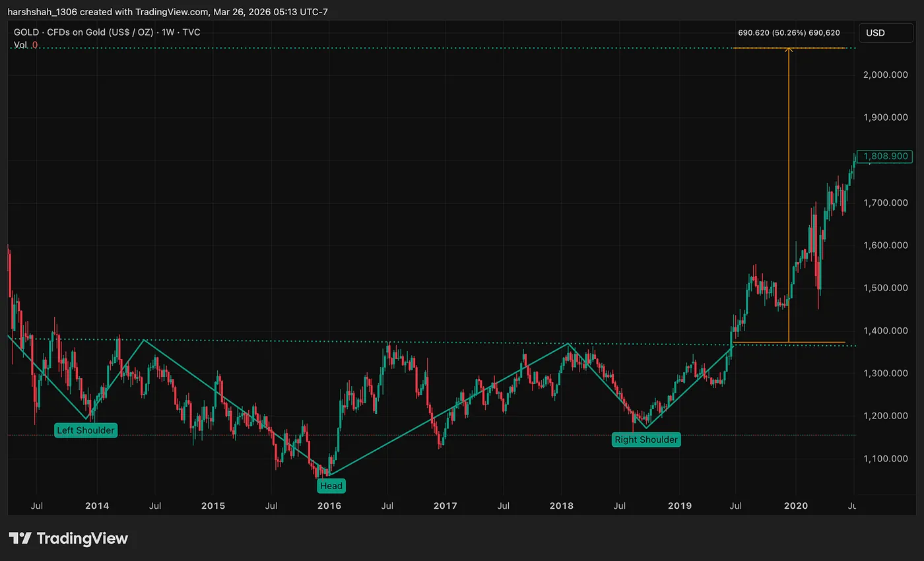Click the 2019 label on time axis

coord(680,506)
